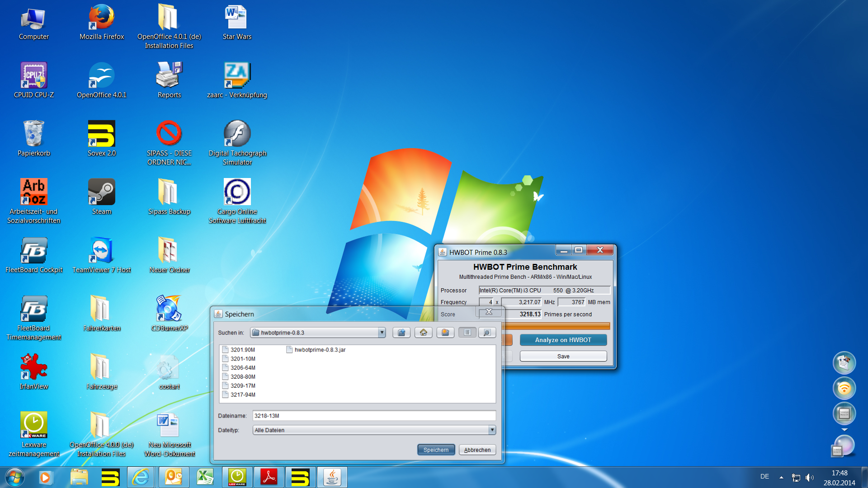Click the DE language indicator
This screenshot has height=488, width=868.
(764, 476)
